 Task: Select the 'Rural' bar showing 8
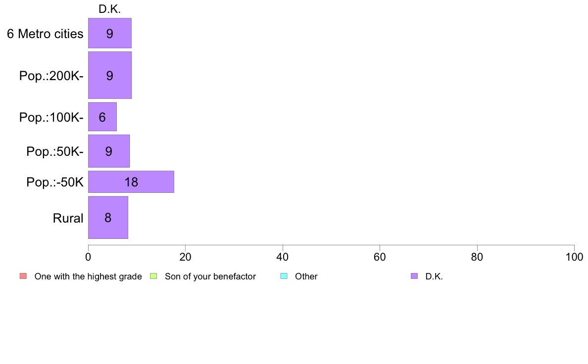click(108, 218)
